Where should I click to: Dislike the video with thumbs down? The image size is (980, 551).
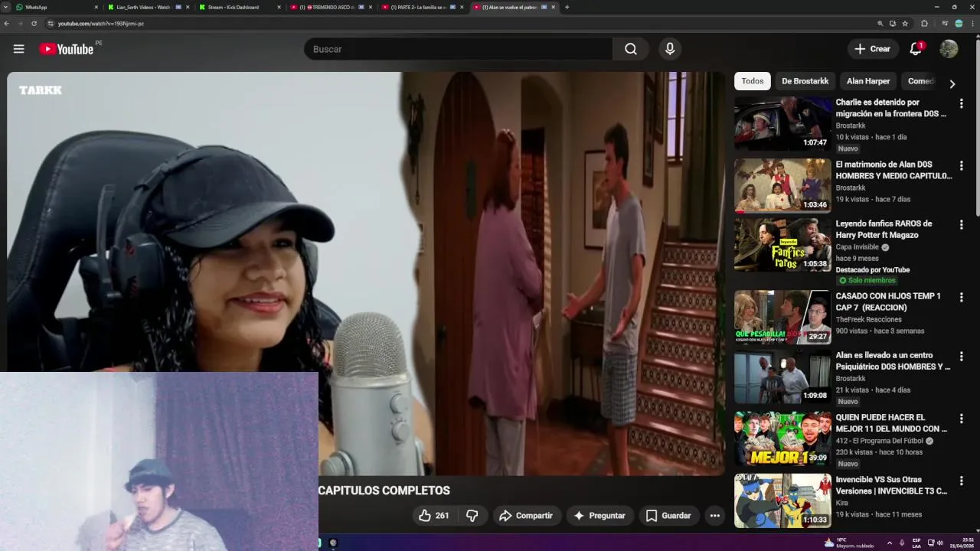coord(472,516)
